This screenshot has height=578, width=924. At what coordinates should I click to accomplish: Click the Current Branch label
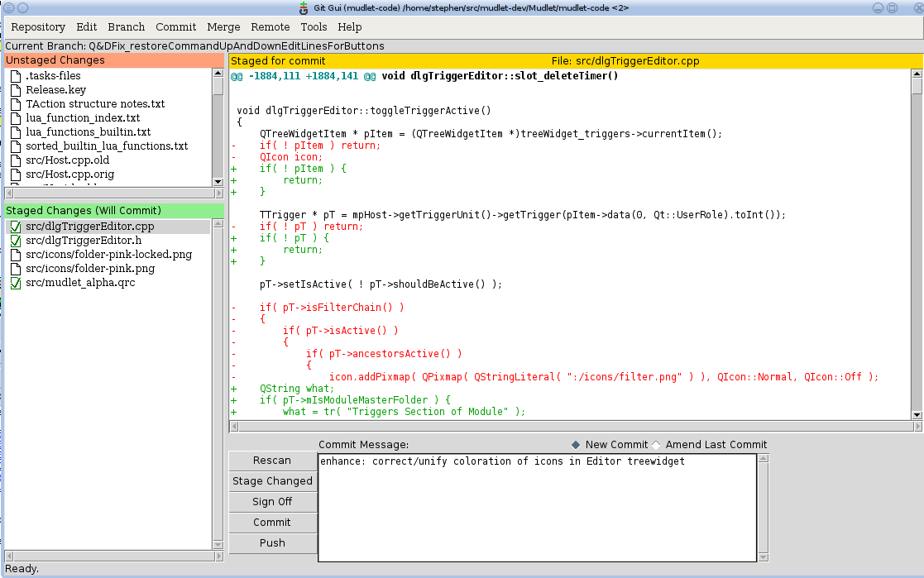click(x=194, y=46)
